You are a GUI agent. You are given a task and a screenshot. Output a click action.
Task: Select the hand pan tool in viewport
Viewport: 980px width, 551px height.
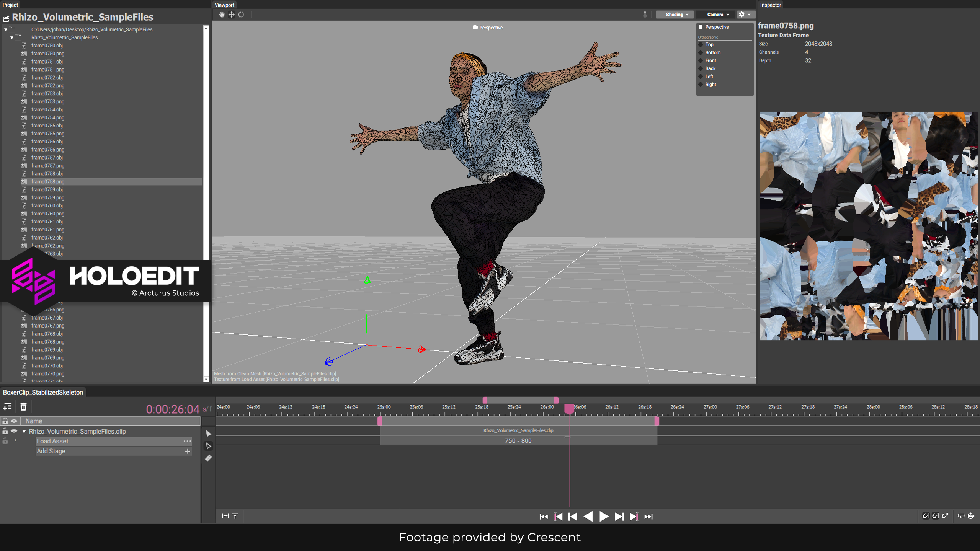pyautogui.click(x=222, y=15)
